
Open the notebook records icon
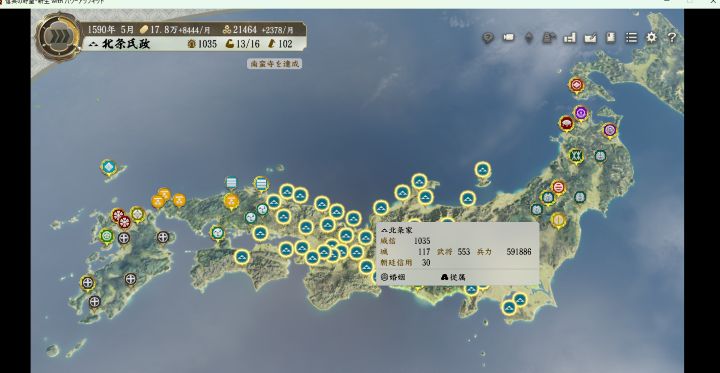610,37
